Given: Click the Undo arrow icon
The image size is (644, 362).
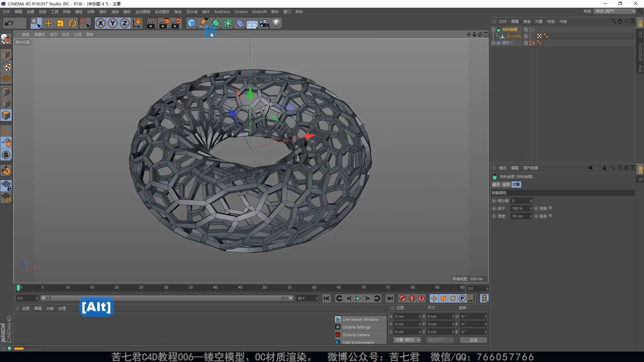Looking at the screenshot, I should [9, 23].
